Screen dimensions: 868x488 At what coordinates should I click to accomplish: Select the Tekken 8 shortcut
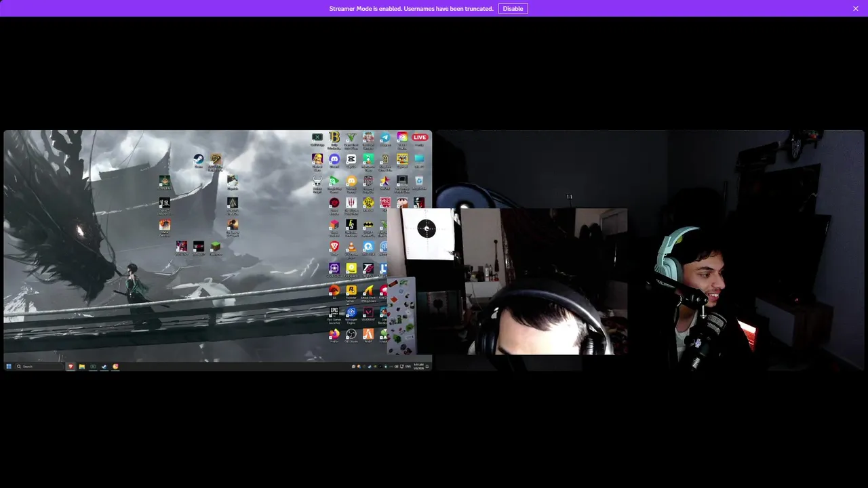[368, 268]
